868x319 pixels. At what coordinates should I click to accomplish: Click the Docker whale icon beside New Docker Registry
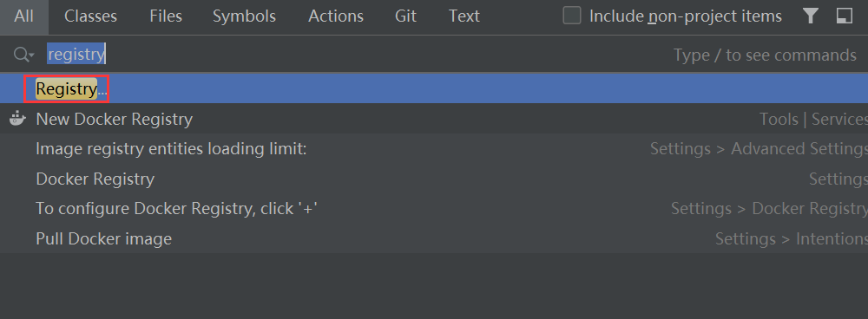[17, 119]
